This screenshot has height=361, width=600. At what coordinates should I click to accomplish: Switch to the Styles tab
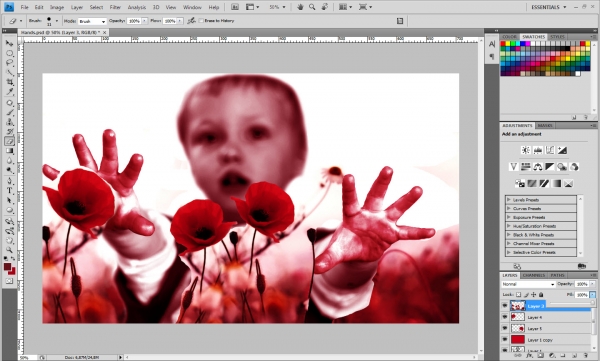557,37
